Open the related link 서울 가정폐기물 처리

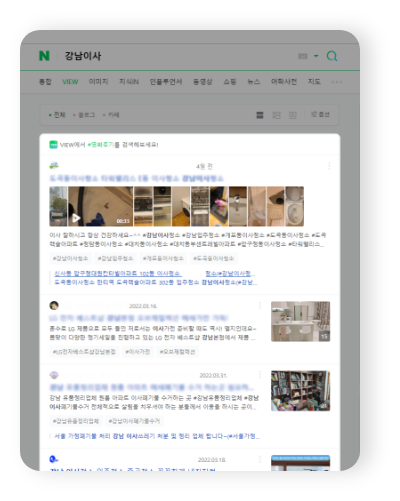click(157, 436)
